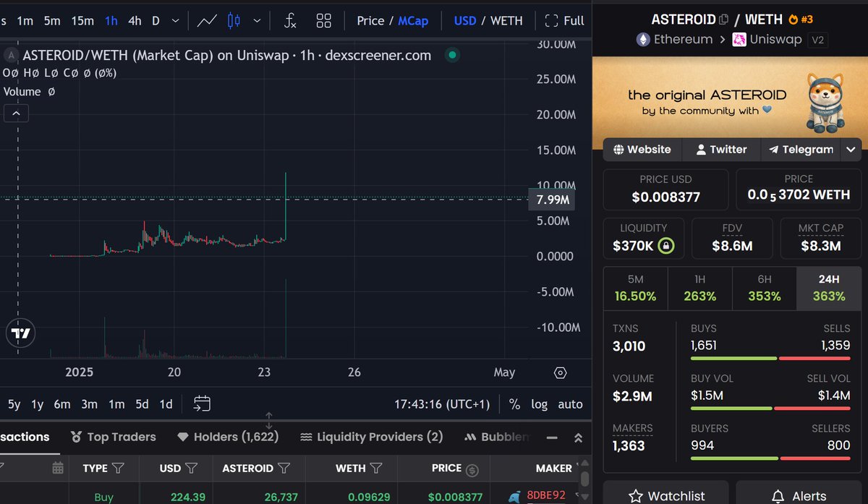Toggle the Full screen icon
Viewport: 868px width, 504px height.
tap(552, 20)
